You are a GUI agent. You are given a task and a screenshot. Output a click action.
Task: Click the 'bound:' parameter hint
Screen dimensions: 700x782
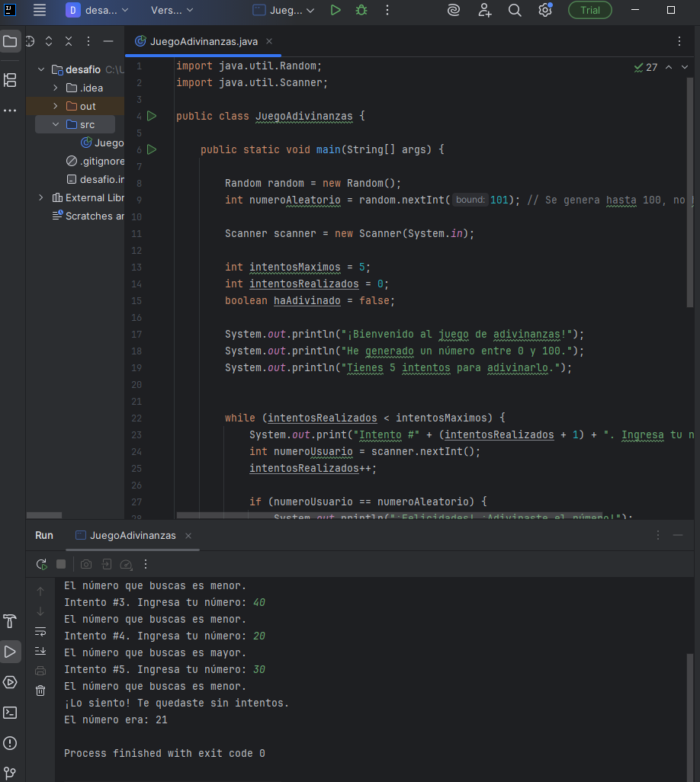470,200
